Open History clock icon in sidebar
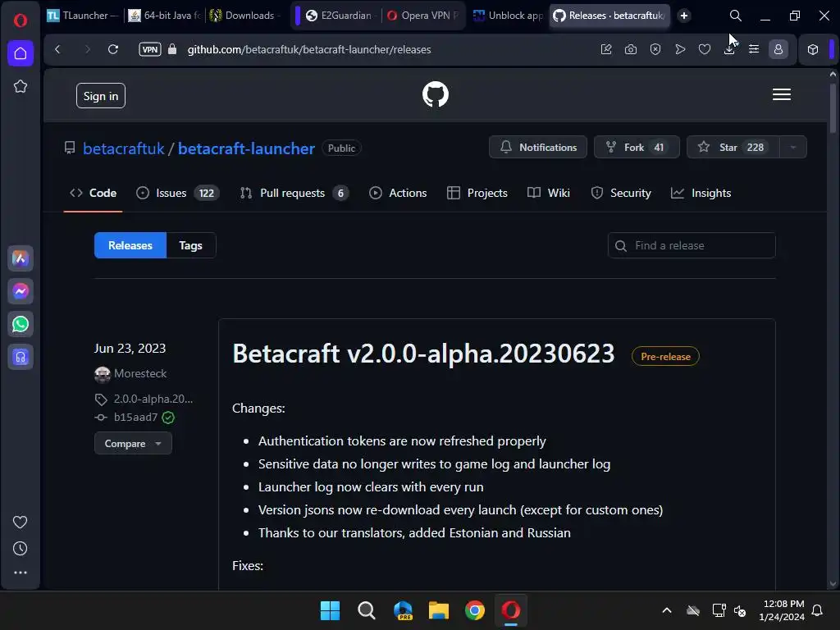Screen dimensions: 840x630 [21, 548]
